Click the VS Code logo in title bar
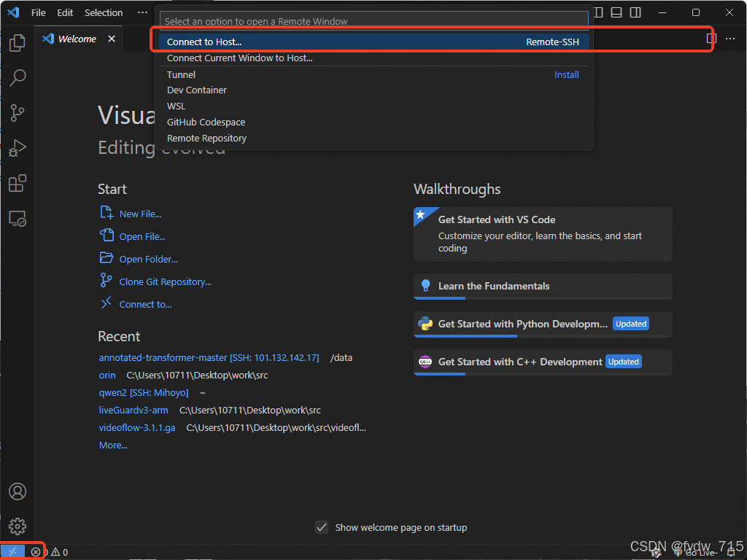Viewport: 747px width, 560px height. tap(13, 12)
